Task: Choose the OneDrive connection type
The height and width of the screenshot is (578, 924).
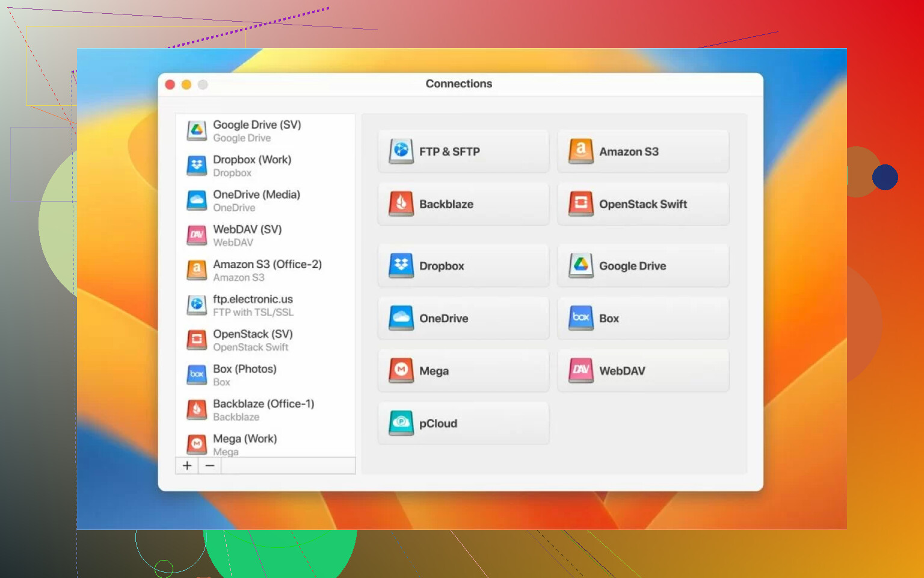Action: [x=463, y=318]
